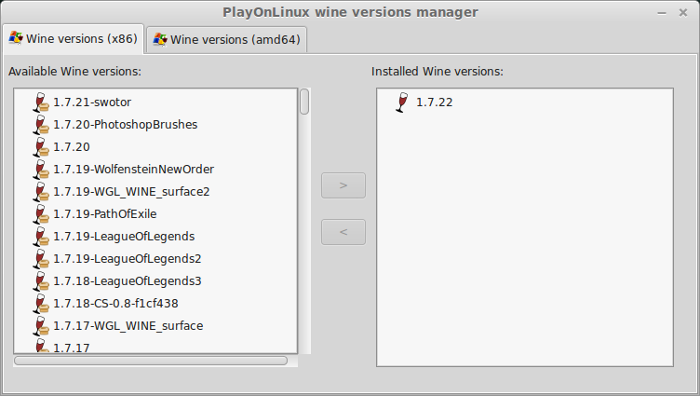Click wine icon beside 1.7.19-WGL_WINE_surface2

pyautogui.click(x=41, y=192)
